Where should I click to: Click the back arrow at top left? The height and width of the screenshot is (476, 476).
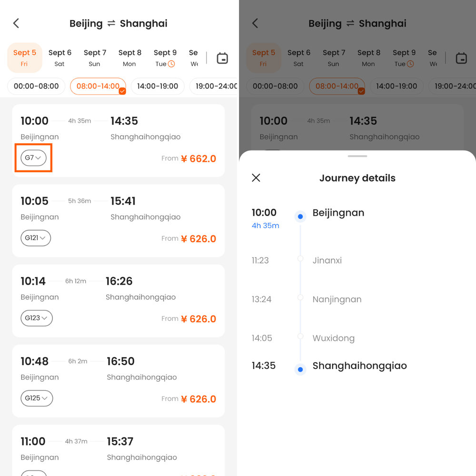click(x=16, y=23)
